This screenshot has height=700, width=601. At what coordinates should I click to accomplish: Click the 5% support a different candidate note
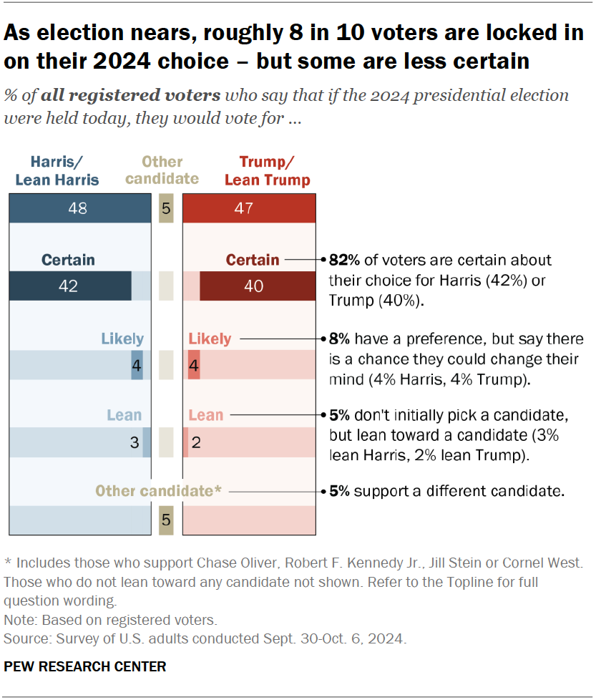(x=446, y=492)
